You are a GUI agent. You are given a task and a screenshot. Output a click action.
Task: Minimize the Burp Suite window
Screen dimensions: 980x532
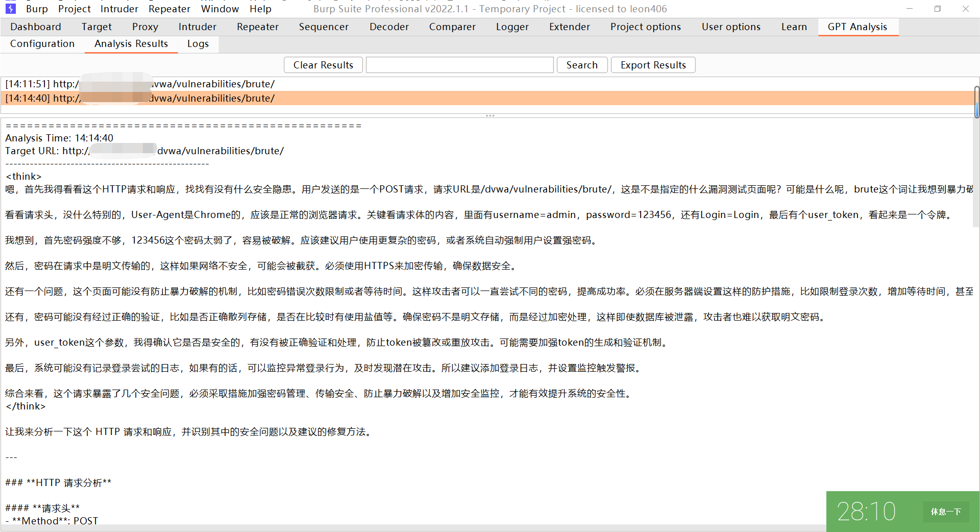(909, 9)
